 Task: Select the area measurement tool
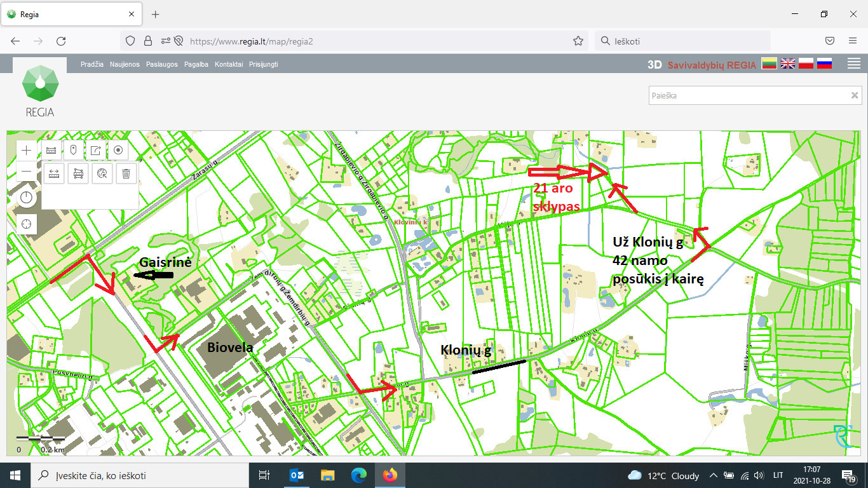click(78, 173)
